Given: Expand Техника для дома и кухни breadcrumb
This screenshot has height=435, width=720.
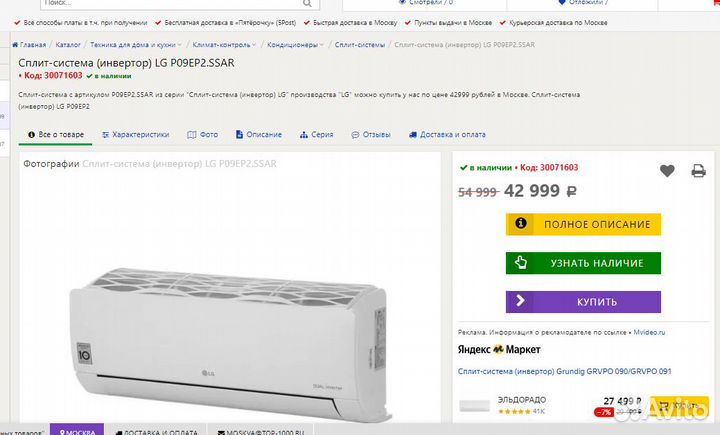Looking at the screenshot, I should click(x=133, y=45).
